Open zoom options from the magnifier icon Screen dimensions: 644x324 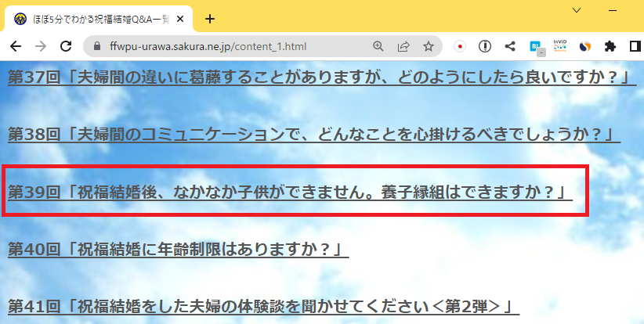[378, 46]
